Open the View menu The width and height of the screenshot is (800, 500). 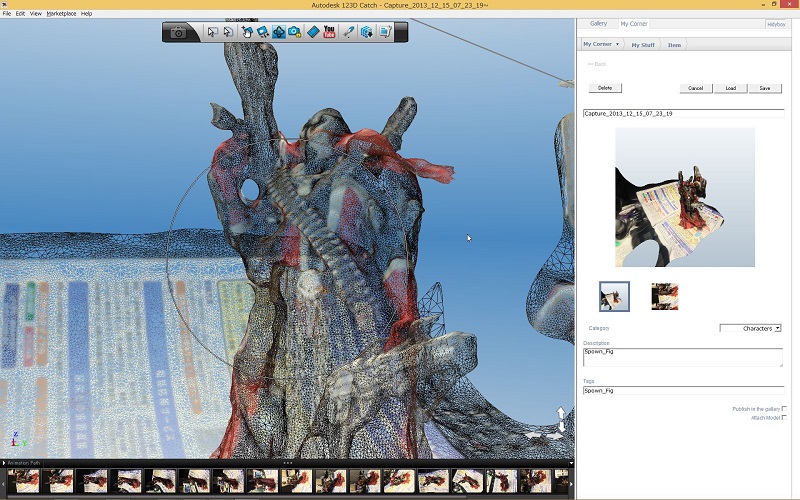[x=36, y=14]
